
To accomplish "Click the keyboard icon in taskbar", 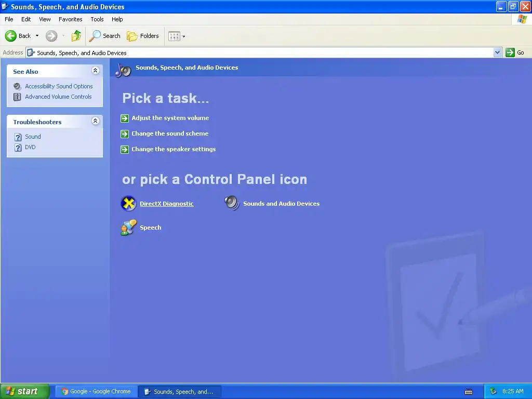I will pyautogui.click(x=469, y=392).
